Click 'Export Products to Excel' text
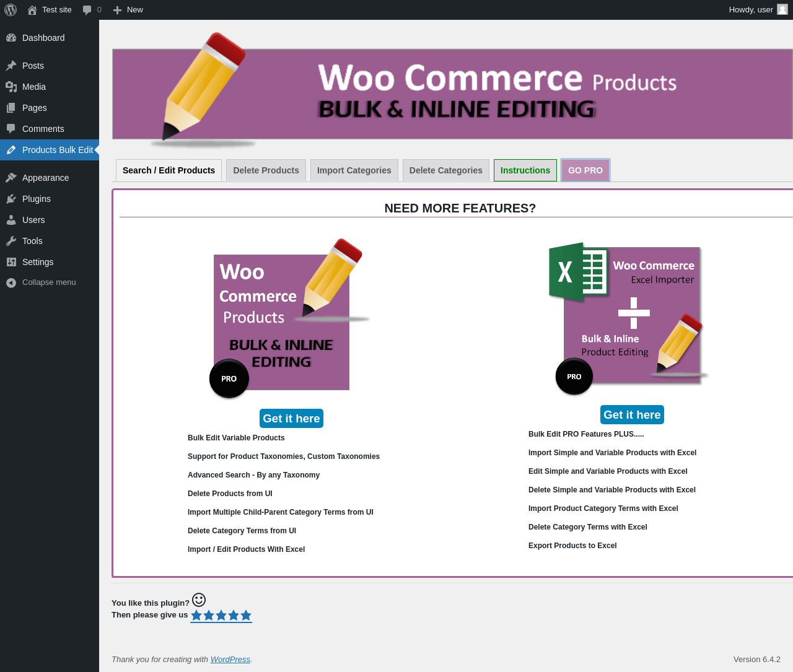This screenshot has height=672, width=793. click(x=572, y=546)
